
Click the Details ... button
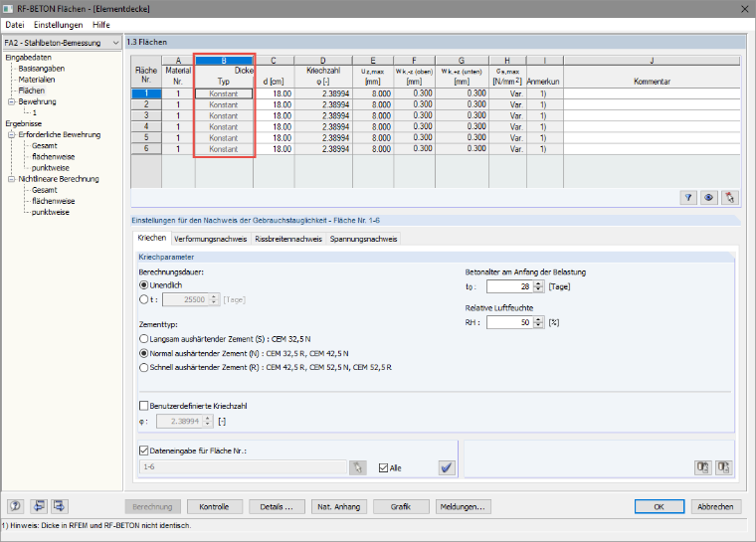277,507
